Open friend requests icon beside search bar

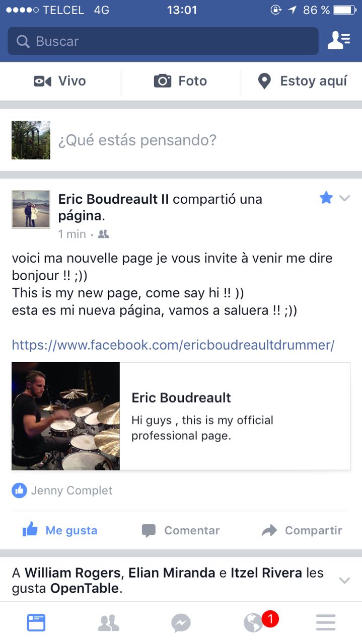point(339,41)
